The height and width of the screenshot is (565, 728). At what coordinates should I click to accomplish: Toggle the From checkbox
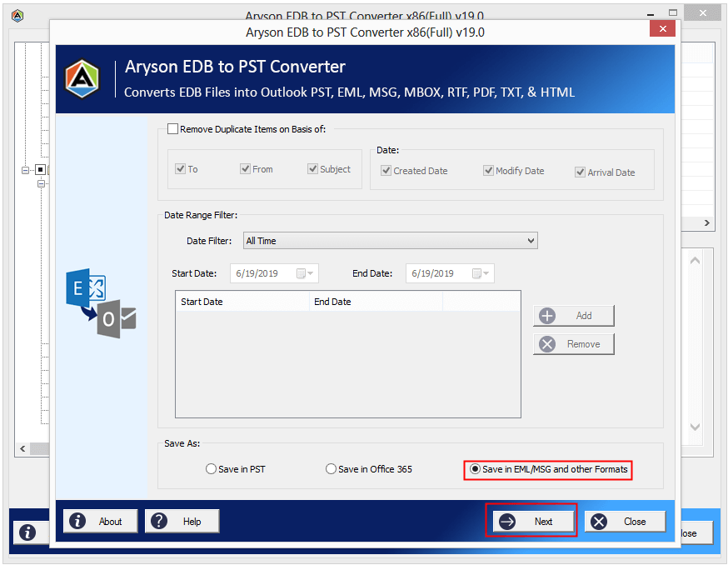[245, 168]
